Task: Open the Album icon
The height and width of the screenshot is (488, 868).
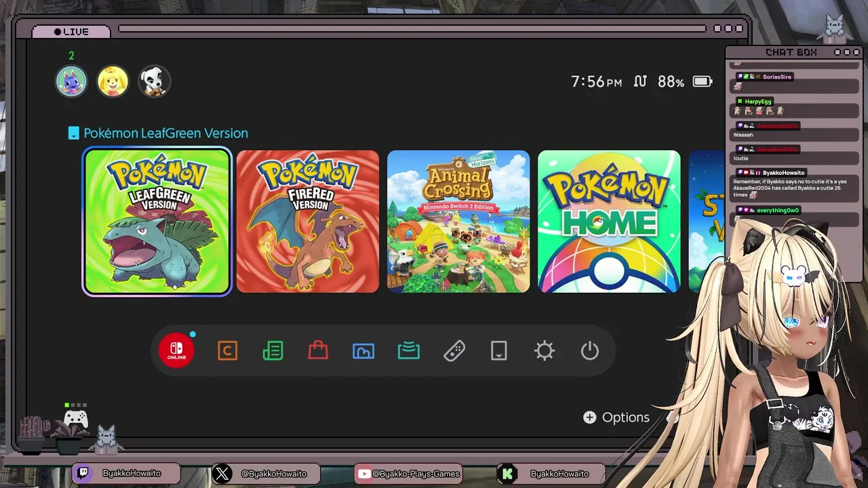Action: coord(363,350)
